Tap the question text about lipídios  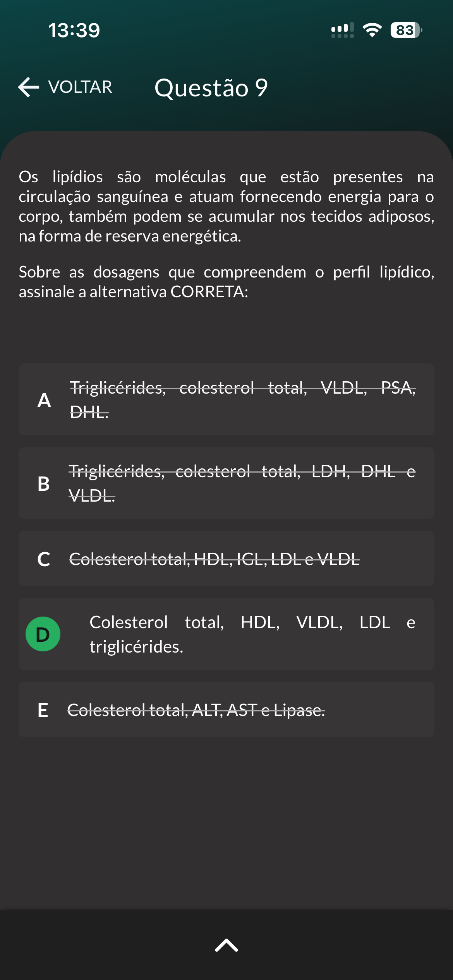[x=226, y=206]
